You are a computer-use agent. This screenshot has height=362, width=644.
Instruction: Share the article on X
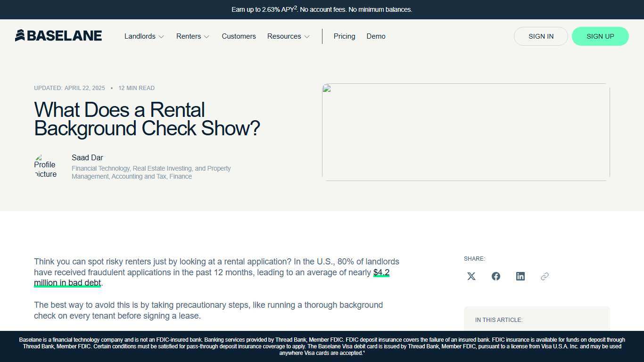click(471, 276)
